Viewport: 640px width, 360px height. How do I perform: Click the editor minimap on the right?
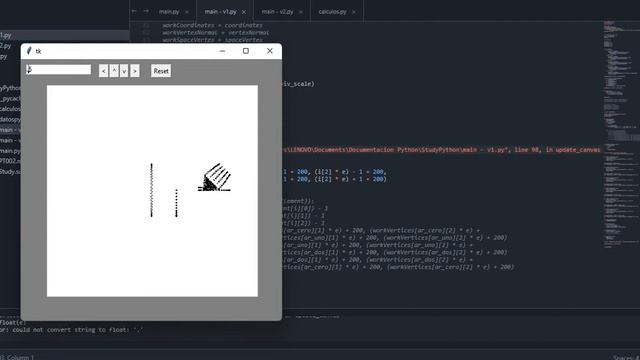(621, 135)
